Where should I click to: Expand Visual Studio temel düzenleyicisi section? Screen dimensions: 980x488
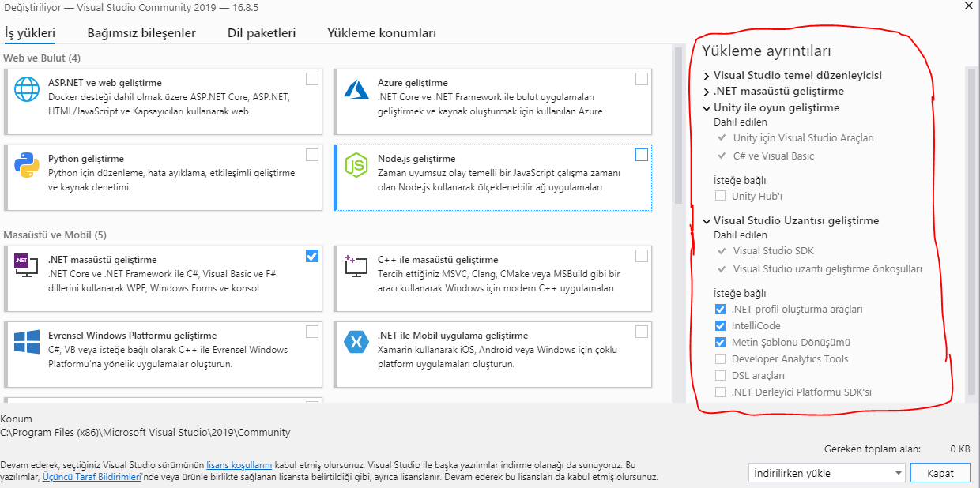pyautogui.click(x=707, y=76)
